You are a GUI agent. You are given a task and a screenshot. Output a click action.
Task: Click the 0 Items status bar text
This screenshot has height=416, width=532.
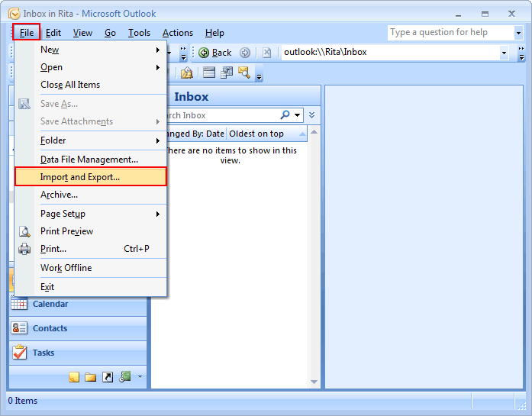tap(23, 401)
